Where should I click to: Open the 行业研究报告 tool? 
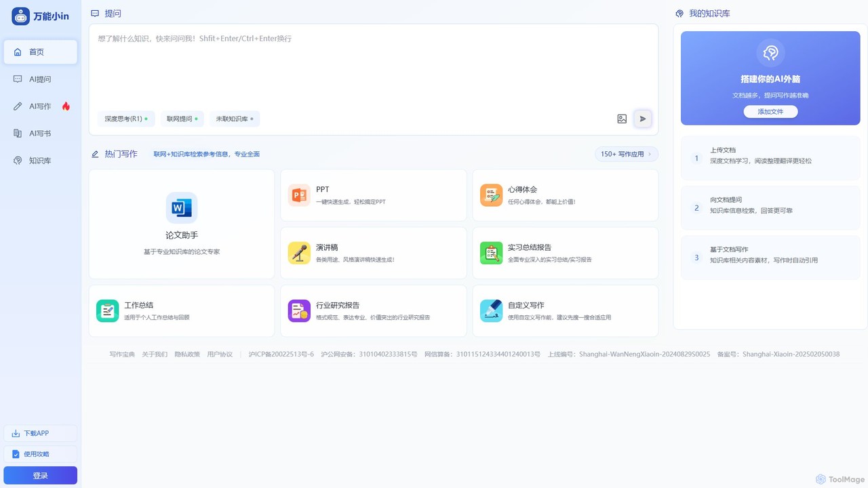374,310
